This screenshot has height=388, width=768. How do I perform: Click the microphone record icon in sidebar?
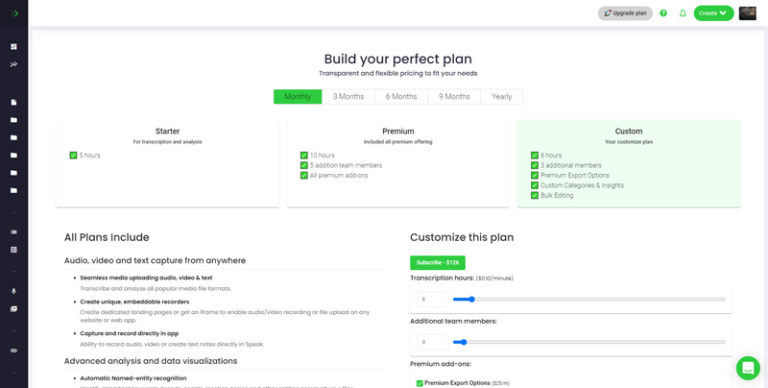pyautogui.click(x=14, y=291)
